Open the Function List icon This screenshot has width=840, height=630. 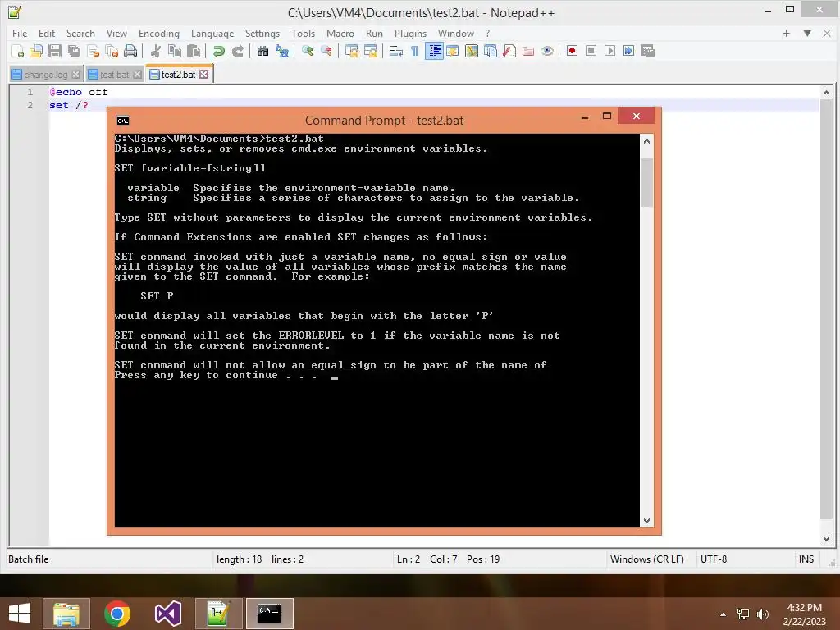509,51
